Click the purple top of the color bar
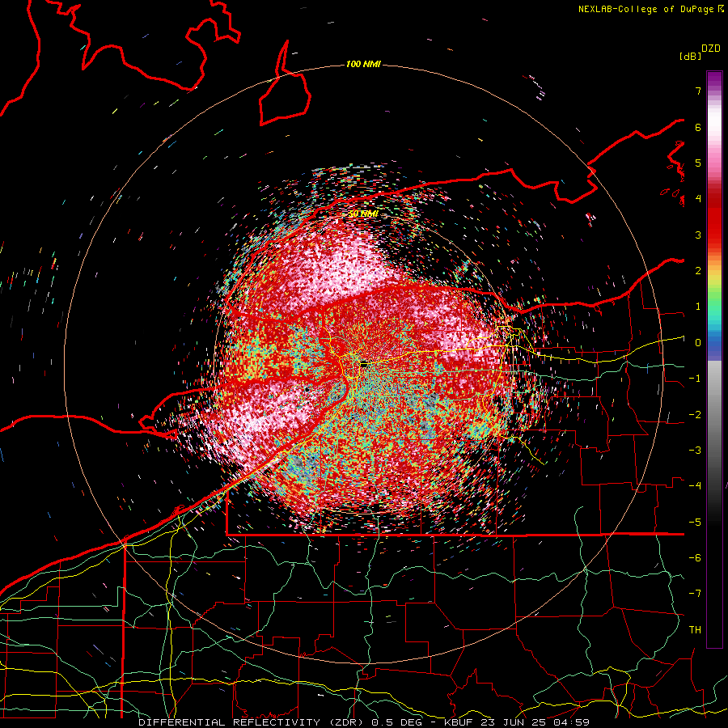This screenshot has height=728, width=728. pyautogui.click(x=714, y=79)
